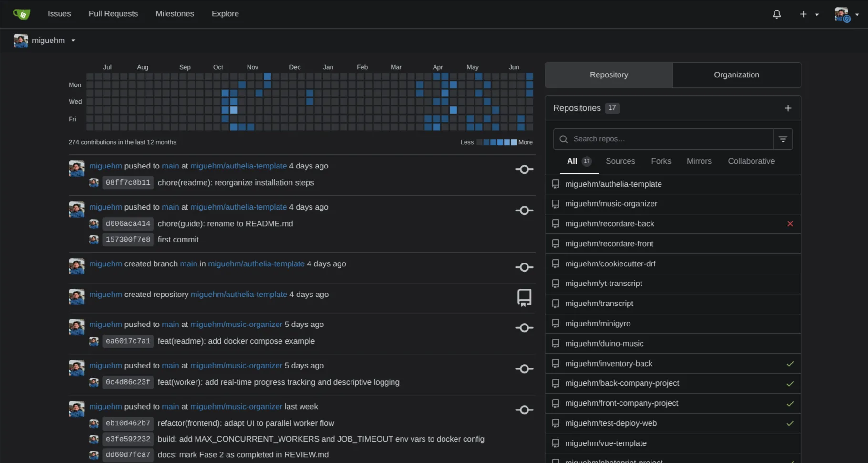This screenshot has height=463, width=868.
Task: Open commit dd60d7fca7
Action: tap(128, 455)
